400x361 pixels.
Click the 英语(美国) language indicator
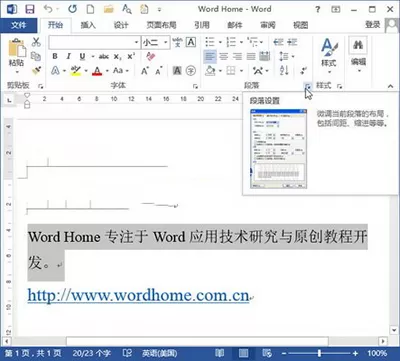point(160,353)
